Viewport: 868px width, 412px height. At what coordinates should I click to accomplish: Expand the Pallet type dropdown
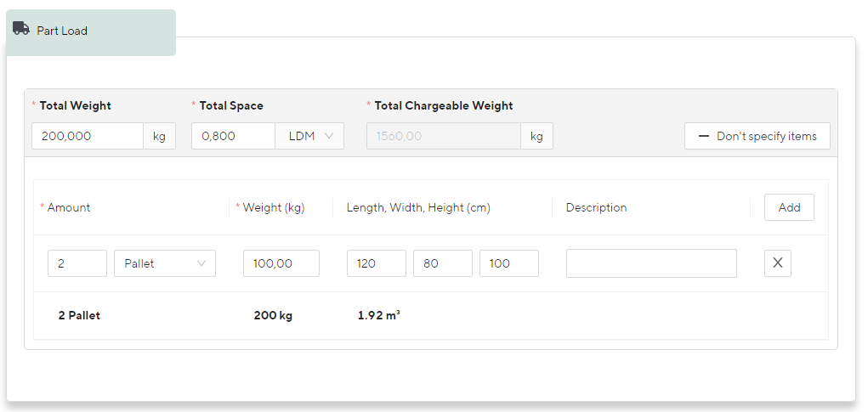(165, 263)
